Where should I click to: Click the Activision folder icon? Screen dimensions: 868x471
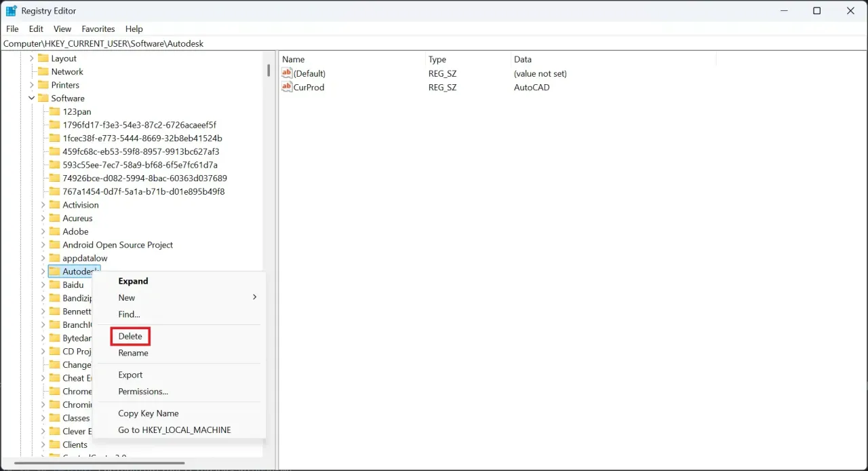pyautogui.click(x=55, y=205)
